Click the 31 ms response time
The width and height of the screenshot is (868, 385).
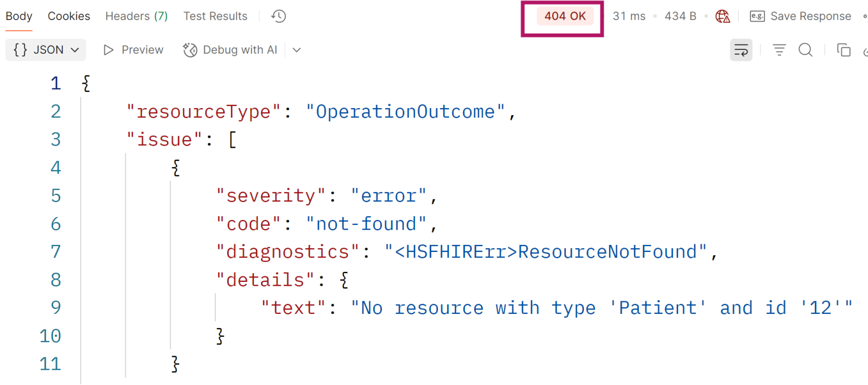pos(629,16)
